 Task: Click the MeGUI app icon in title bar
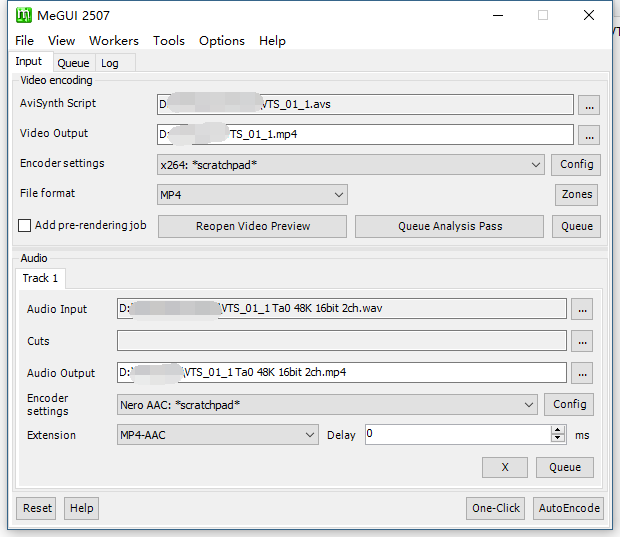pos(22,15)
